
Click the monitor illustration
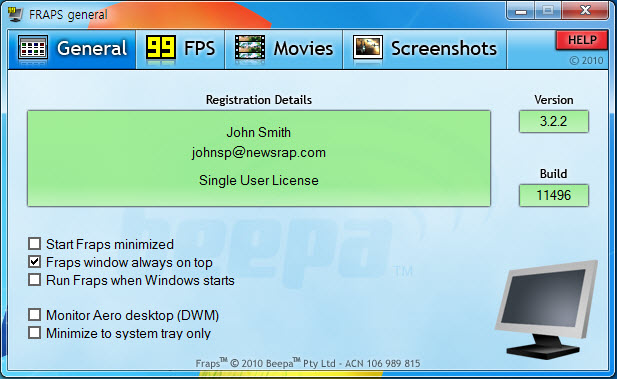click(546, 309)
